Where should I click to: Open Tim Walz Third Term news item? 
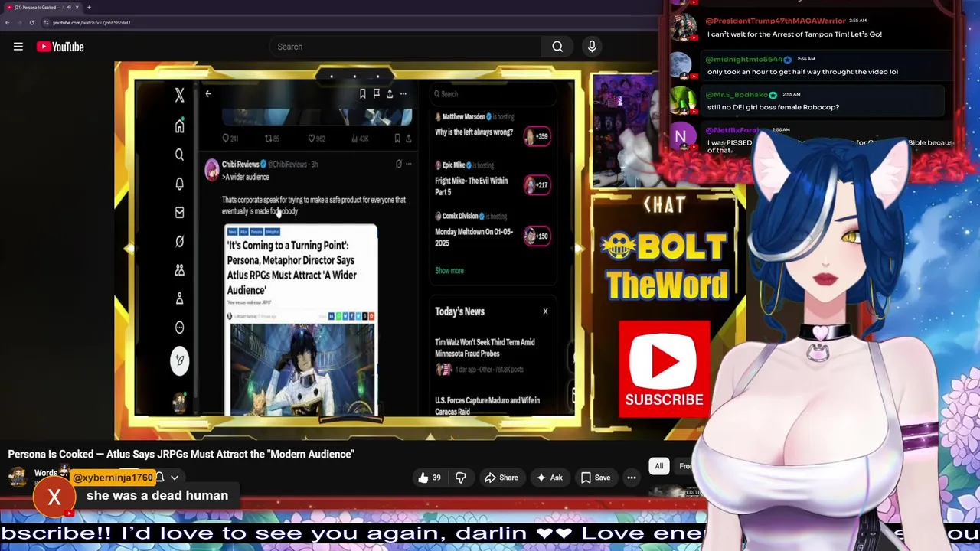click(x=485, y=347)
